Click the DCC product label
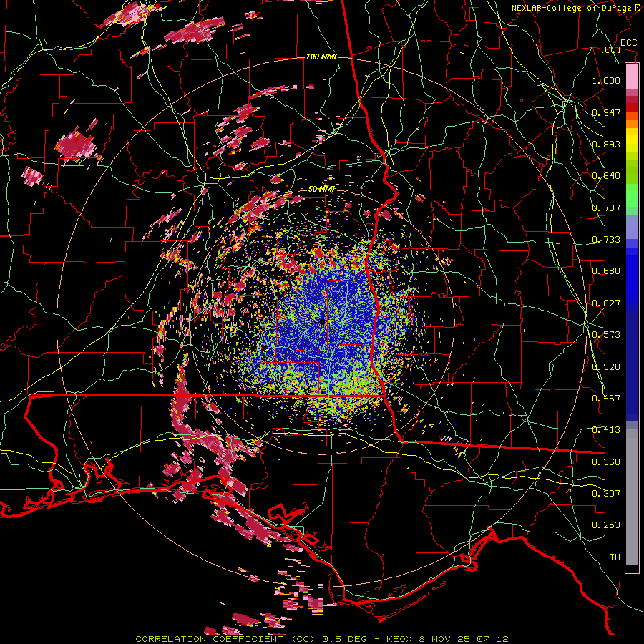The height and width of the screenshot is (644, 644). click(x=628, y=43)
